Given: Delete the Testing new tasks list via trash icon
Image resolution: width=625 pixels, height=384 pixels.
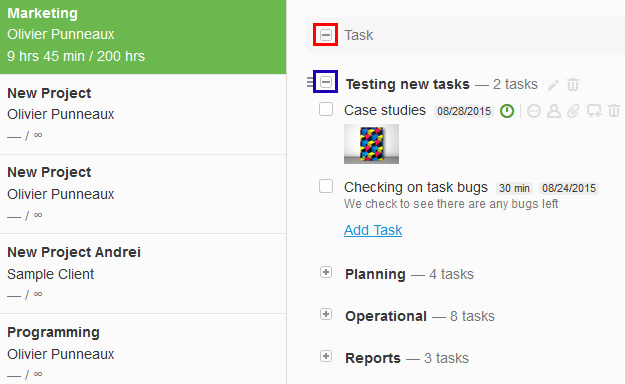Looking at the screenshot, I should coord(573,85).
